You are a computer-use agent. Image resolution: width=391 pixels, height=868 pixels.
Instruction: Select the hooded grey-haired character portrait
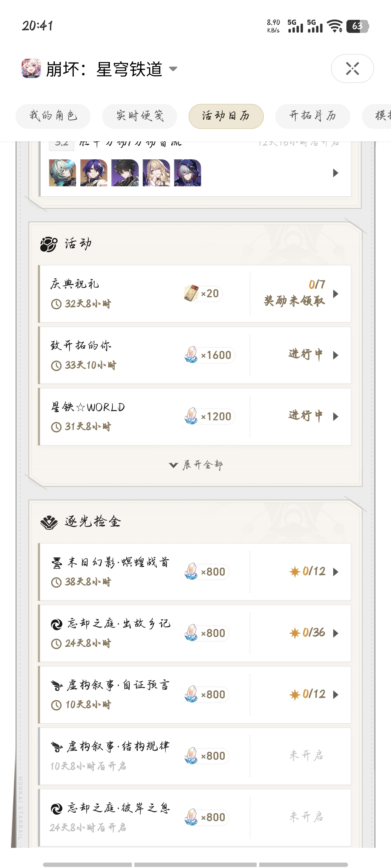point(187,173)
